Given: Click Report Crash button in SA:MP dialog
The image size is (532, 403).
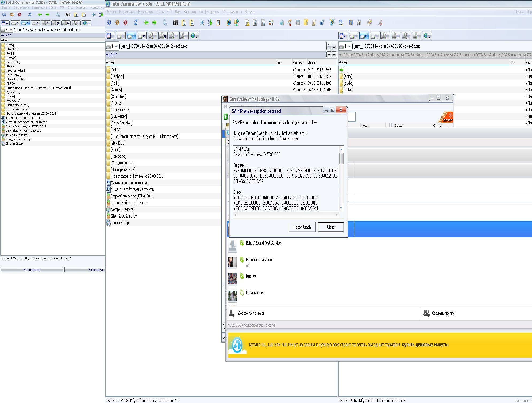Looking at the screenshot, I should pyautogui.click(x=302, y=227).
